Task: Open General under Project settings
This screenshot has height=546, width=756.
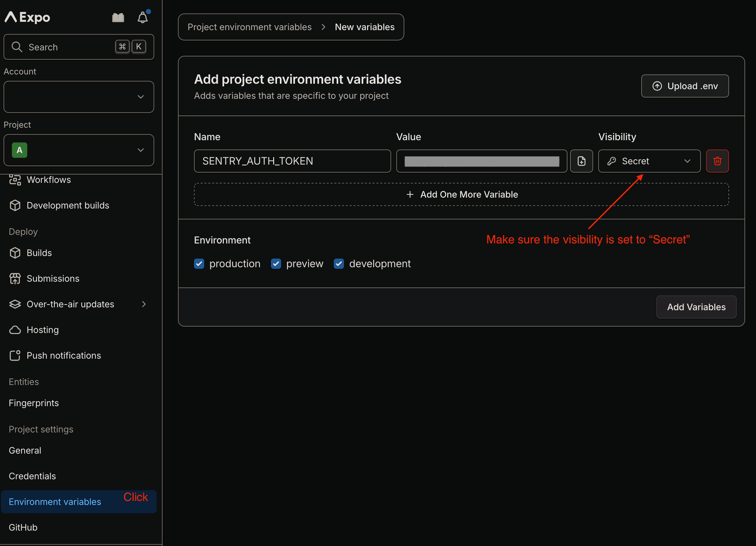Action: (25, 450)
